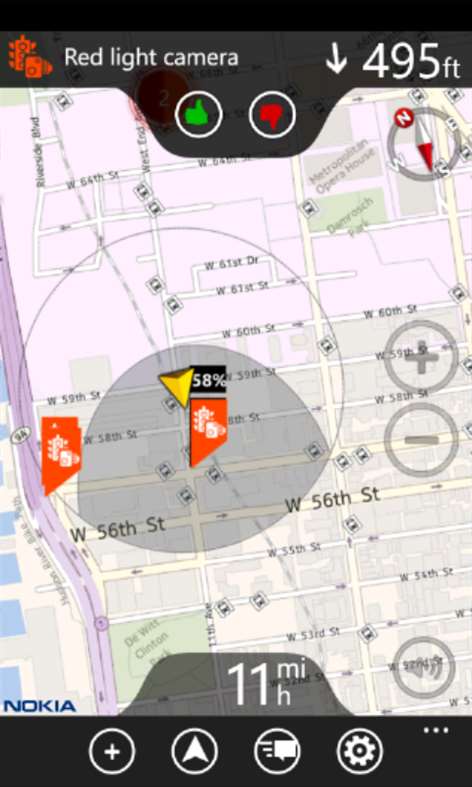Viewport: 472px width, 787px height.
Task: Reject camera with red thumbs-down
Action: coord(272,114)
